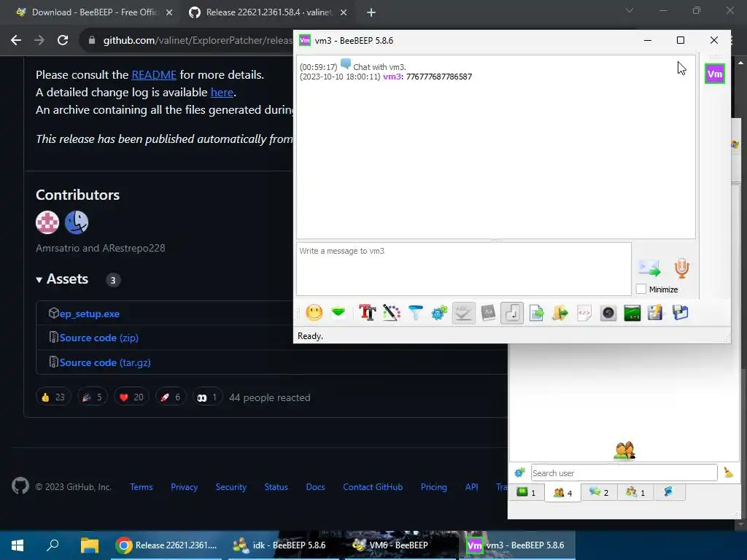Screen dimensions: 747x560
Task: Click the eyes reaction with 1
Action: (x=207, y=397)
